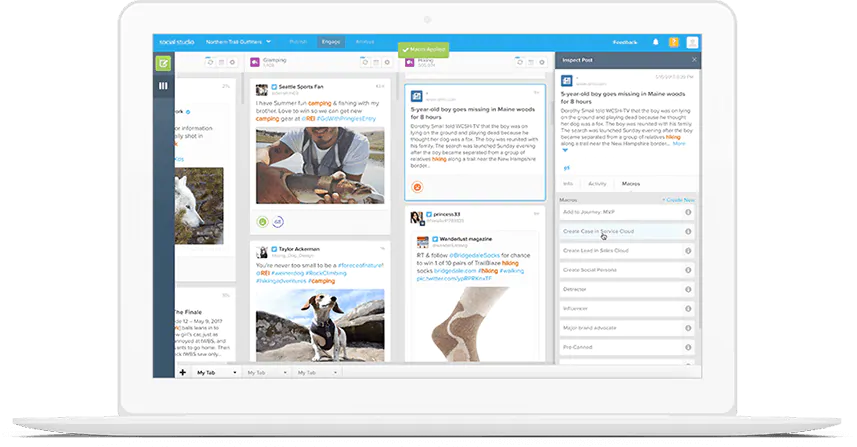Apply Create Social Persona macro

coord(627,270)
